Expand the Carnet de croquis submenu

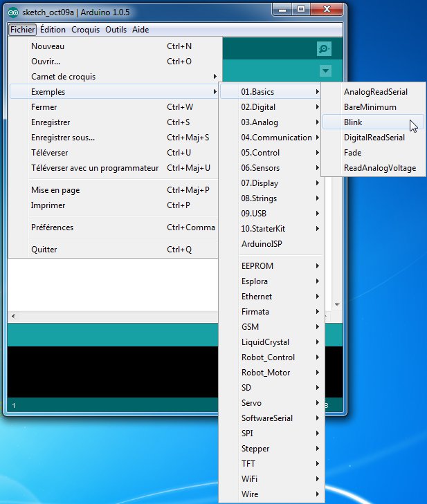click(x=64, y=77)
